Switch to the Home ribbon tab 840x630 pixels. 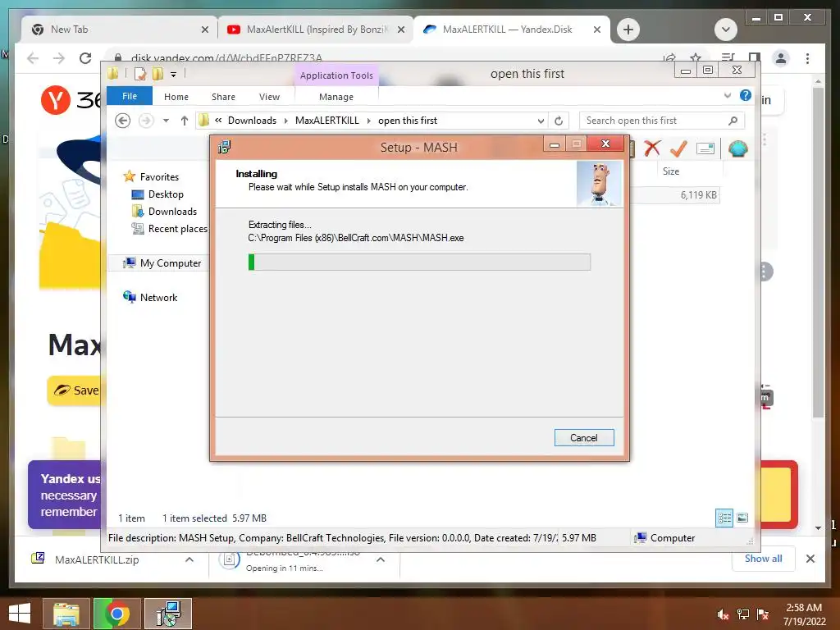[176, 97]
